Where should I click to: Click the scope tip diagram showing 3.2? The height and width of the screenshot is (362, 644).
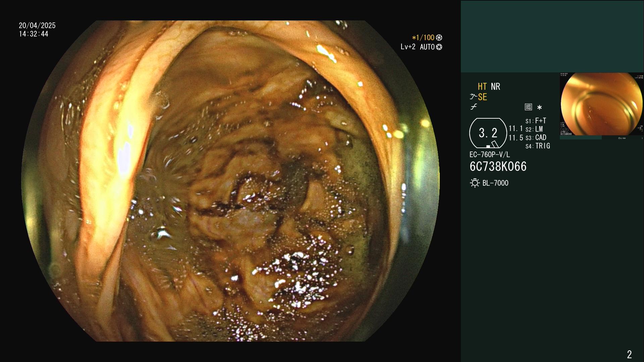coord(488,133)
